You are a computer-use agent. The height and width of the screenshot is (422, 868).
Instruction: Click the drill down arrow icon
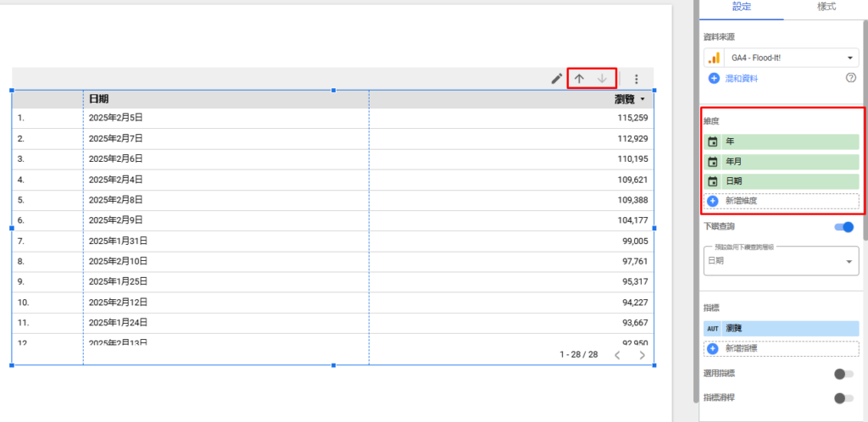click(x=603, y=79)
